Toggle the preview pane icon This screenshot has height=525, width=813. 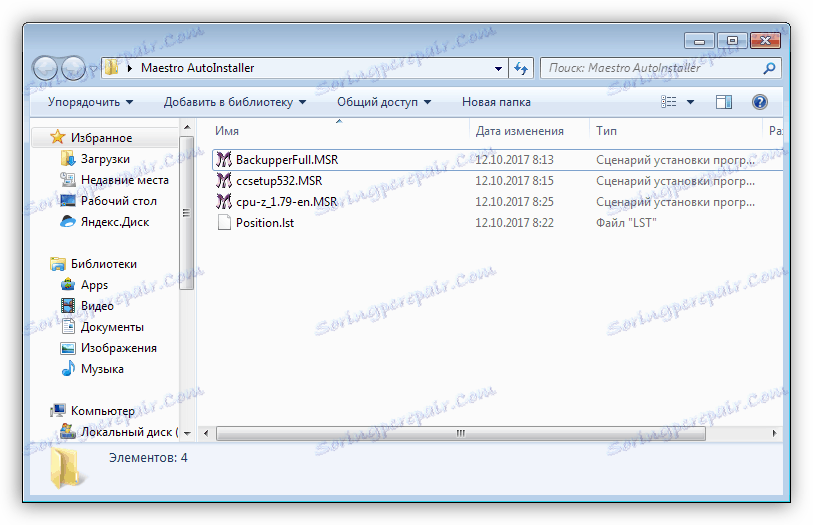[x=724, y=102]
